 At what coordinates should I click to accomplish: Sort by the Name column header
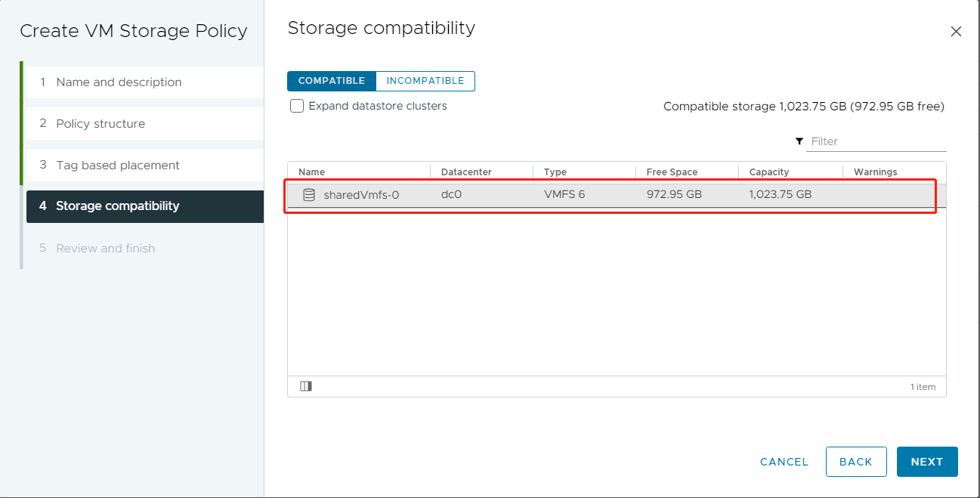[x=311, y=172]
